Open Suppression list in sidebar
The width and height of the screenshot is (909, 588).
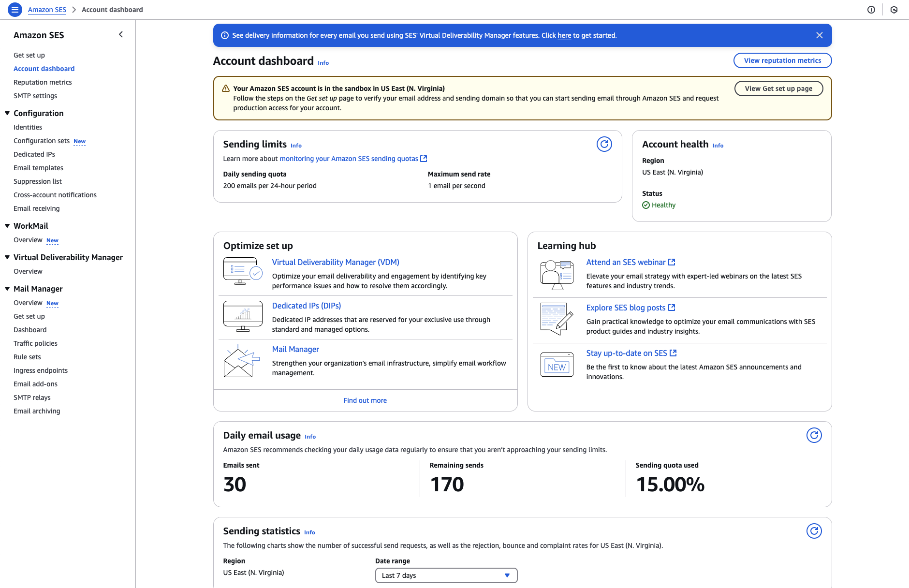click(x=38, y=181)
